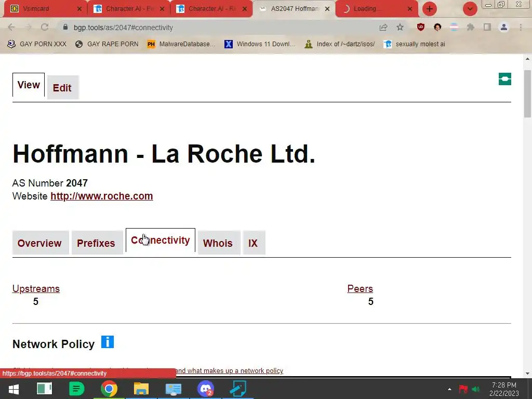
Task: Open File Explorer from the taskbar
Action: [141, 389]
